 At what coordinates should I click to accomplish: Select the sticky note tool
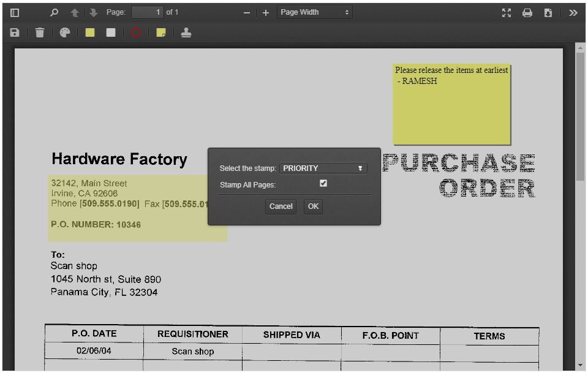coord(161,32)
